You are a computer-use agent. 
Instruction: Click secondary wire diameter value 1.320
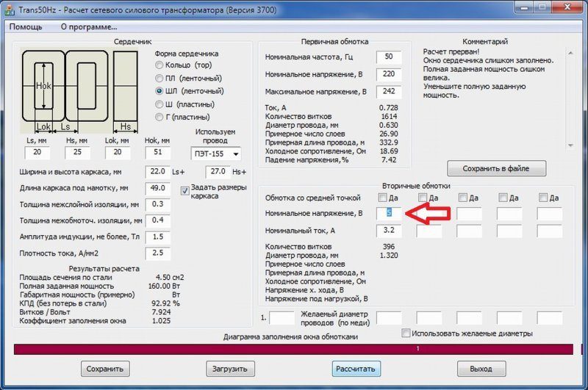pos(389,256)
